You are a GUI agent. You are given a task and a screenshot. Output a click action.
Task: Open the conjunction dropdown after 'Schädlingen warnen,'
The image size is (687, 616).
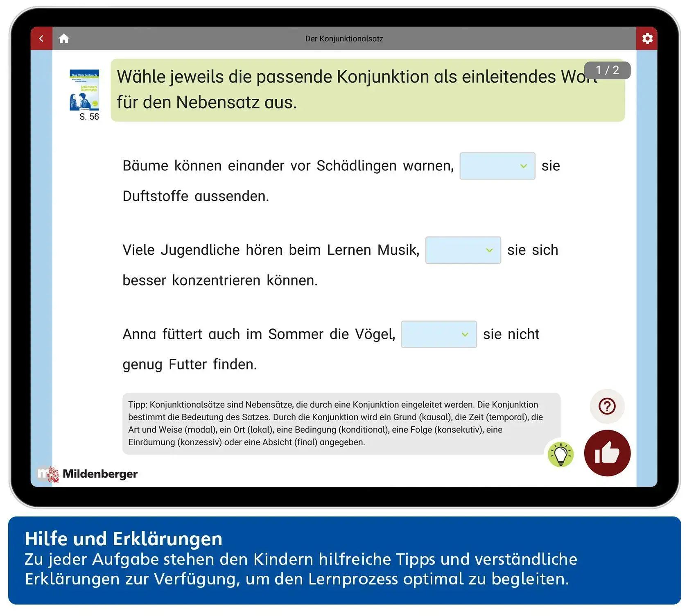(497, 166)
